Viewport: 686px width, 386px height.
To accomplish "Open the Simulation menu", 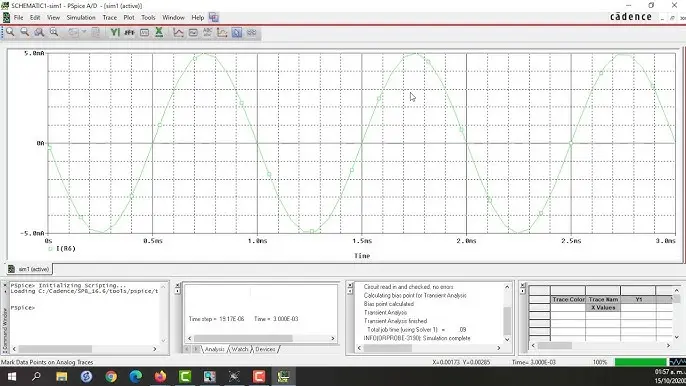I will pyautogui.click(x=81, y=18).
